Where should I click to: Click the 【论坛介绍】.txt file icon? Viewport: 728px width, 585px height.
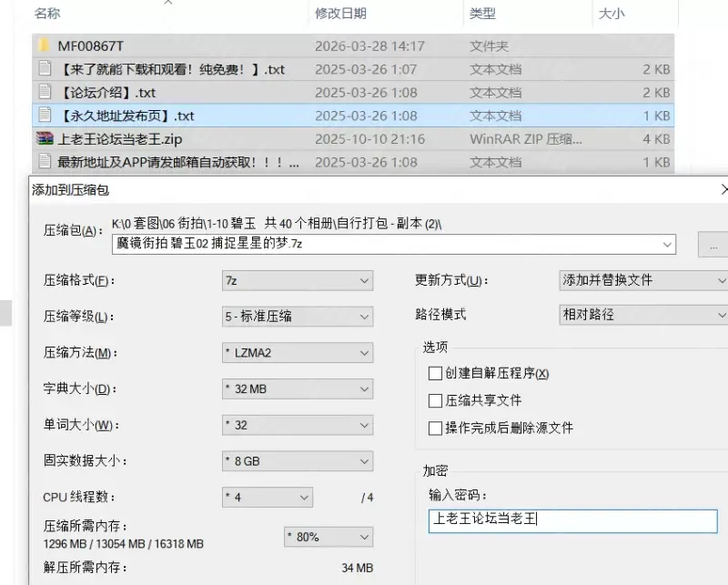tap(44, 92)
